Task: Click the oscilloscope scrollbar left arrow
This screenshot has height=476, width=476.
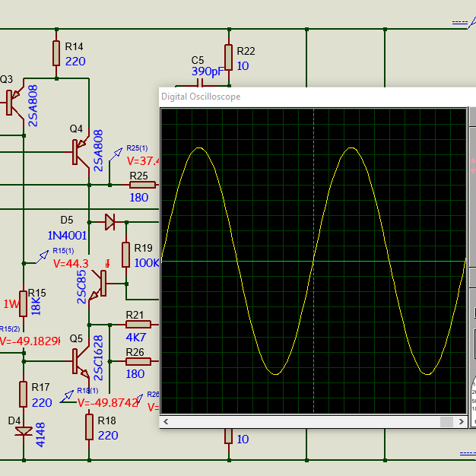Action: coord(166,422)
